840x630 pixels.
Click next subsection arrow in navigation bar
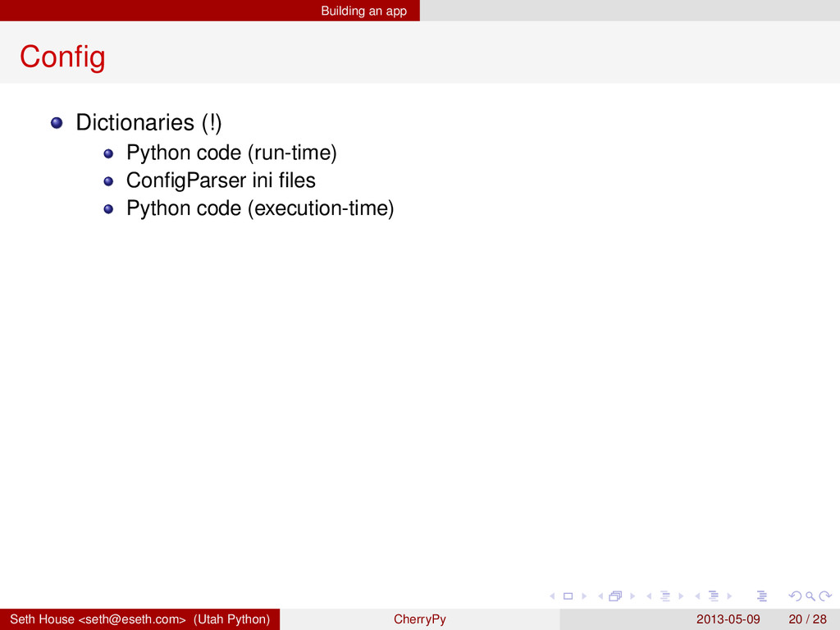pos(681,596)
